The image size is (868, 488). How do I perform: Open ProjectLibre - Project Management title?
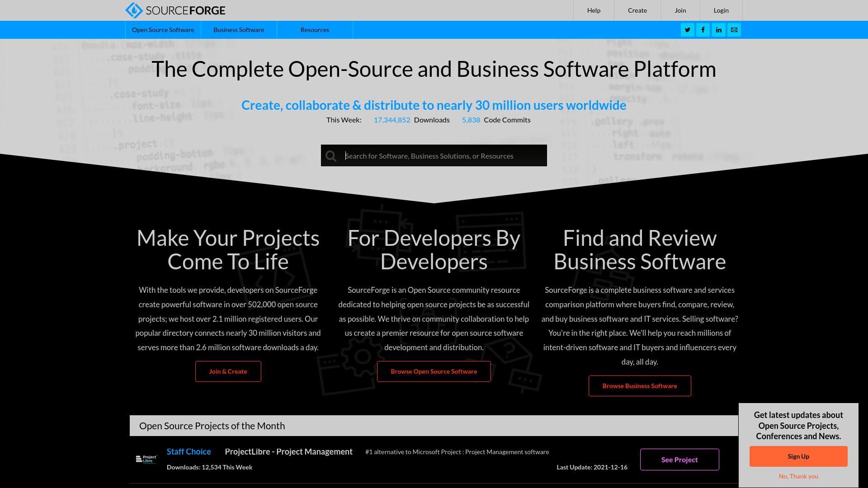(x=288, y=452)
